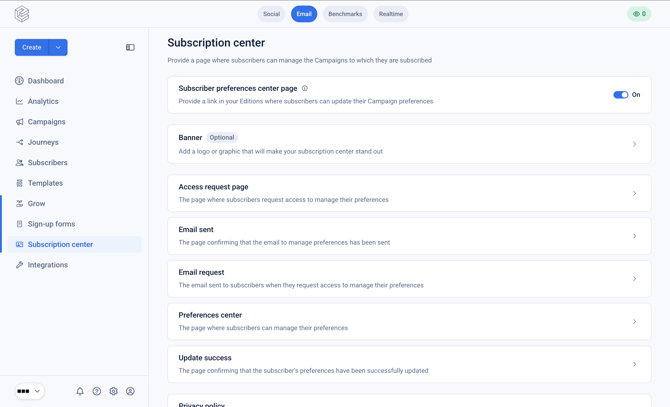Viewport: 670px width, 407px height.
Task: Click the green eye views counter
Action: 639,14
